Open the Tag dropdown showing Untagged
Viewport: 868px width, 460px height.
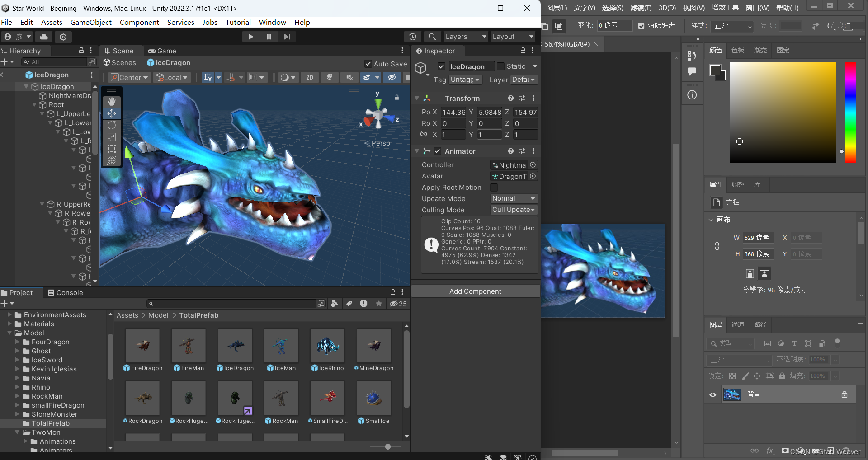tap(466, 80)
